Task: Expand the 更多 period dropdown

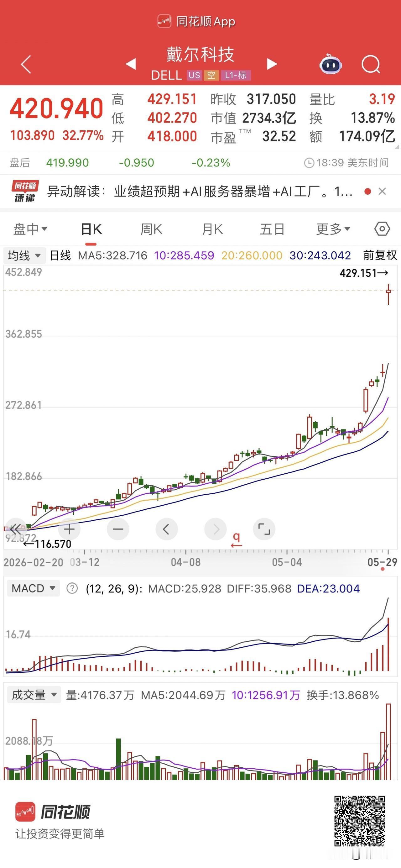Action: pyautogui.click(x=333, y=229)
